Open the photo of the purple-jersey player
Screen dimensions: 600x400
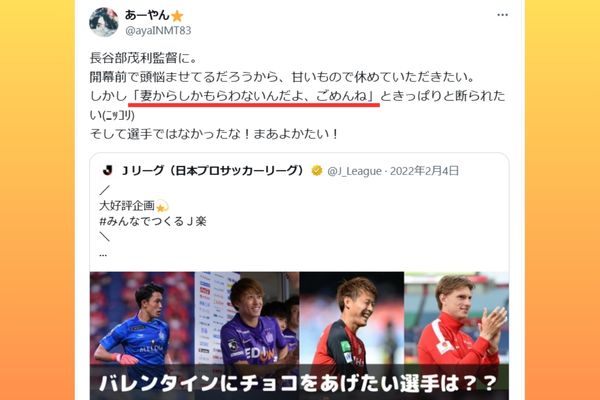click(247, 318)
